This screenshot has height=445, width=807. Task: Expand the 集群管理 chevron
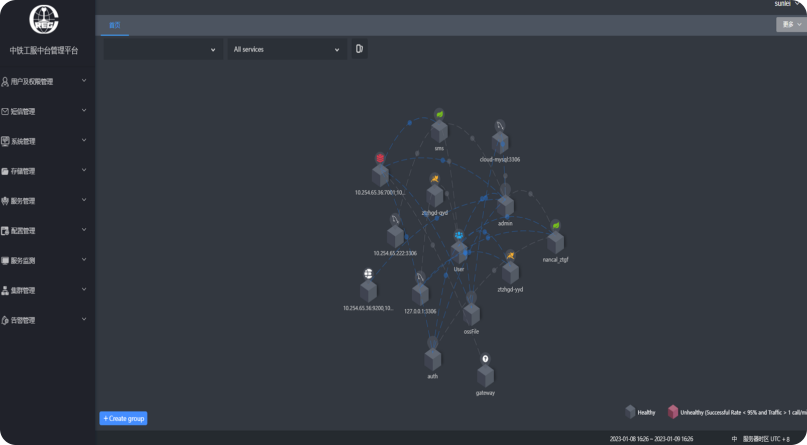[x=84, y=290]
